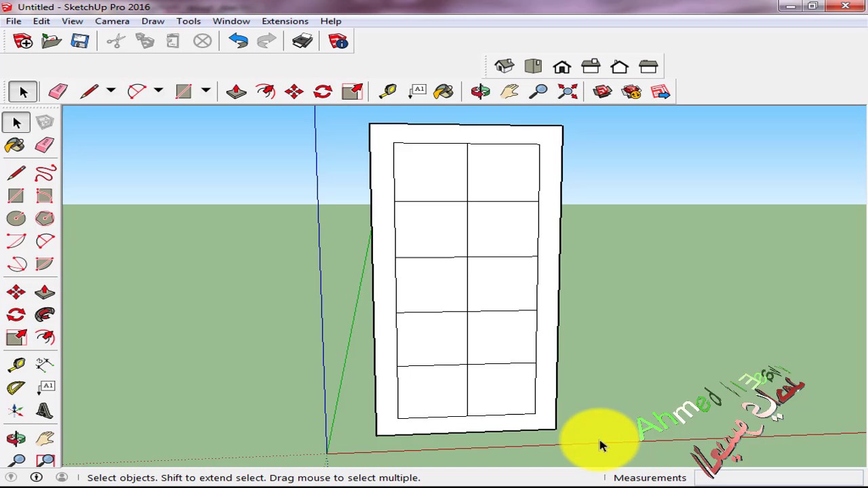Save the model with the floppy disk icon
Screen dimensions: 868x488
[80, 41]
